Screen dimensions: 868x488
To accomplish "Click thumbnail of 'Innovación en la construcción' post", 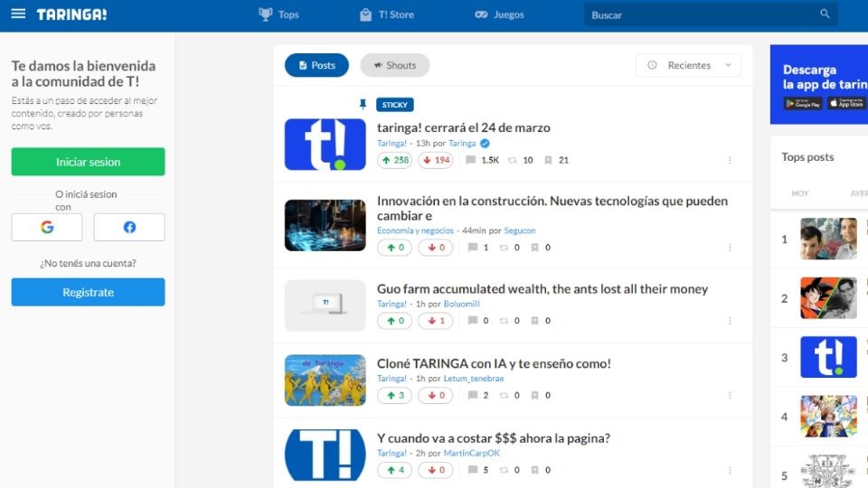I will click(325, 225).
